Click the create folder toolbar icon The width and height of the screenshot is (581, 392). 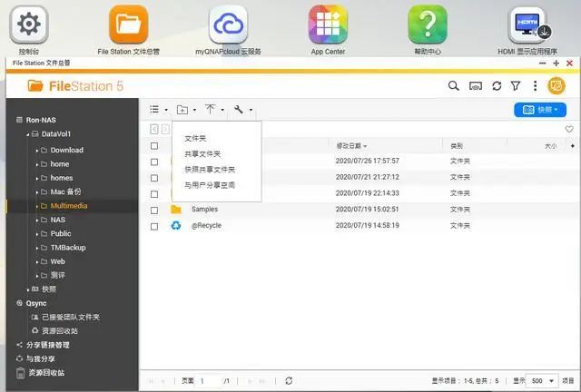click(x=182, y=110)
